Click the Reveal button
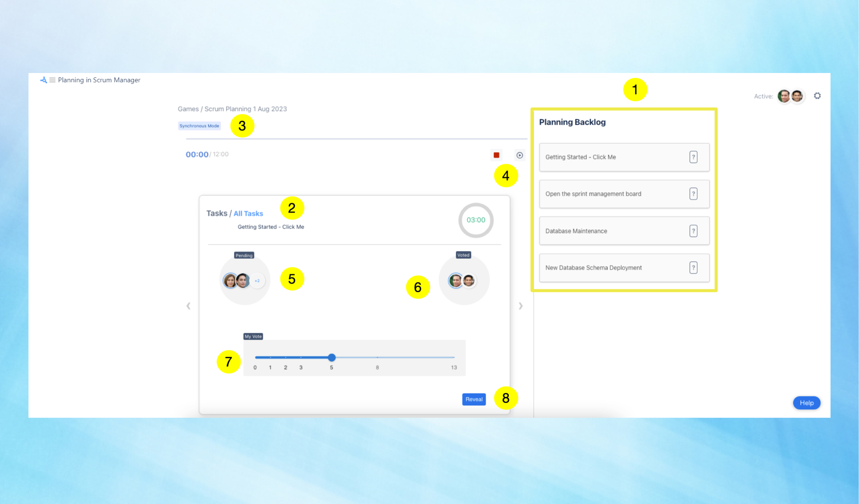 (x=473, y=399)
